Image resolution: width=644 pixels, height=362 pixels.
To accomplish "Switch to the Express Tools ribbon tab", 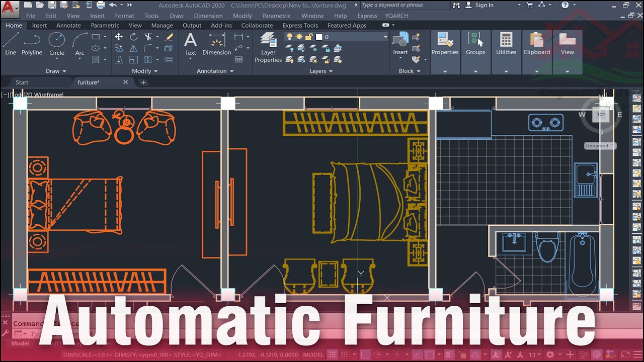I will tap(300, 25).
